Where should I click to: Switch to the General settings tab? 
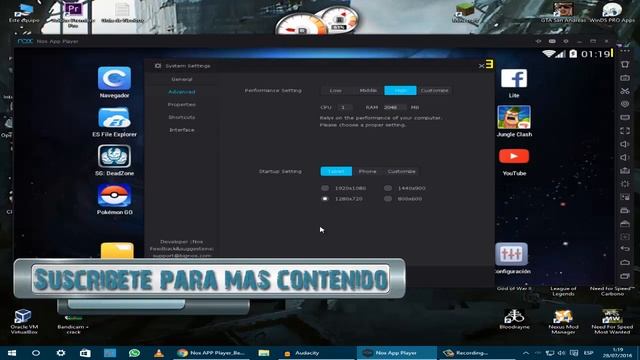point(182,79)
